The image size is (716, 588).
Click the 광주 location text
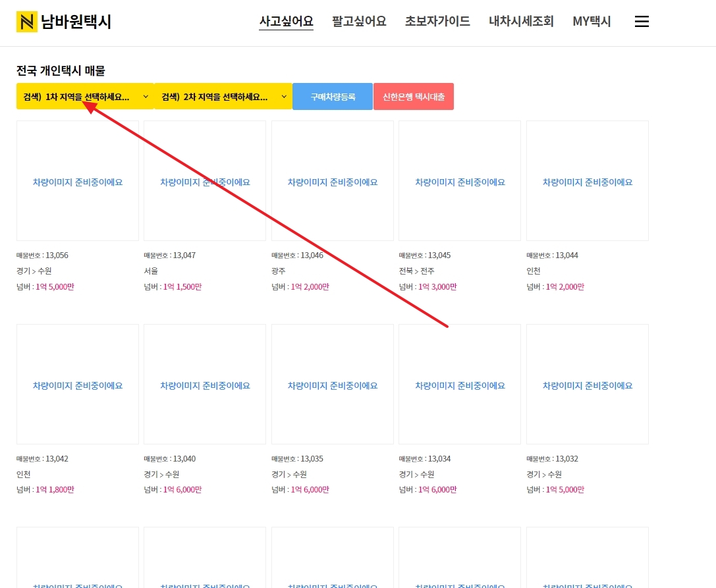pyautogui.click(x=279, y=271)
